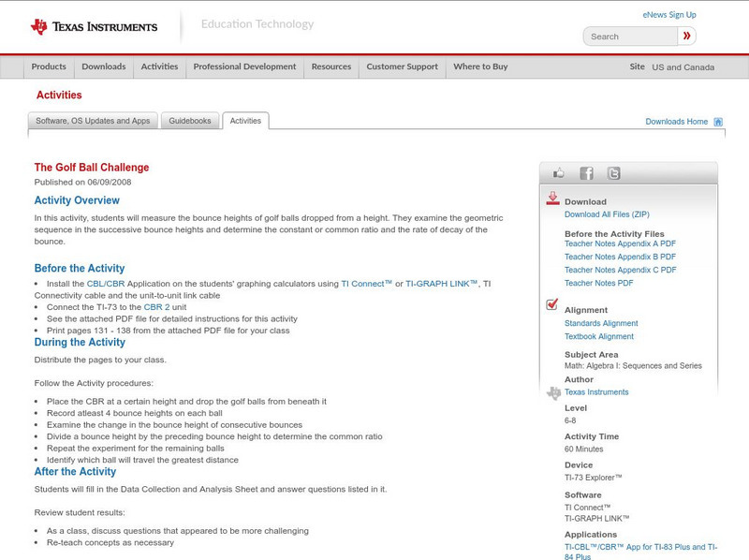Go to Downloads Home
This screenshot has width=749, height=560.
[676, 122]
